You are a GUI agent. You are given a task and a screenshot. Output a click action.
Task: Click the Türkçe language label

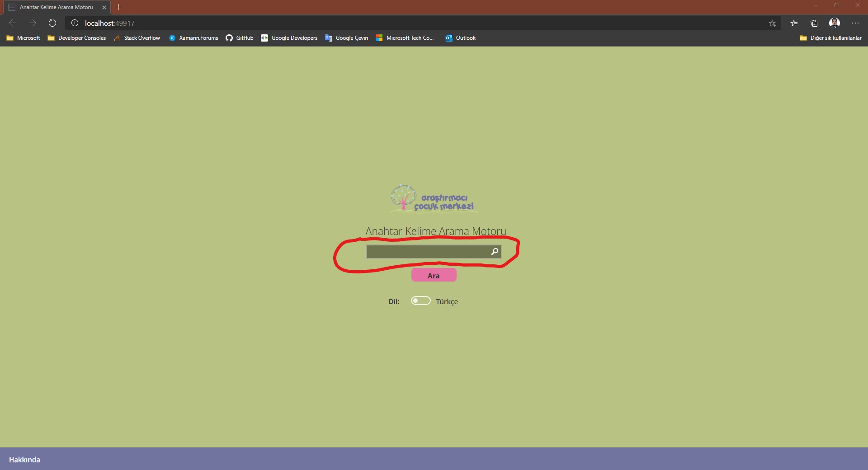pyautogui.click(x=447, y=301)
